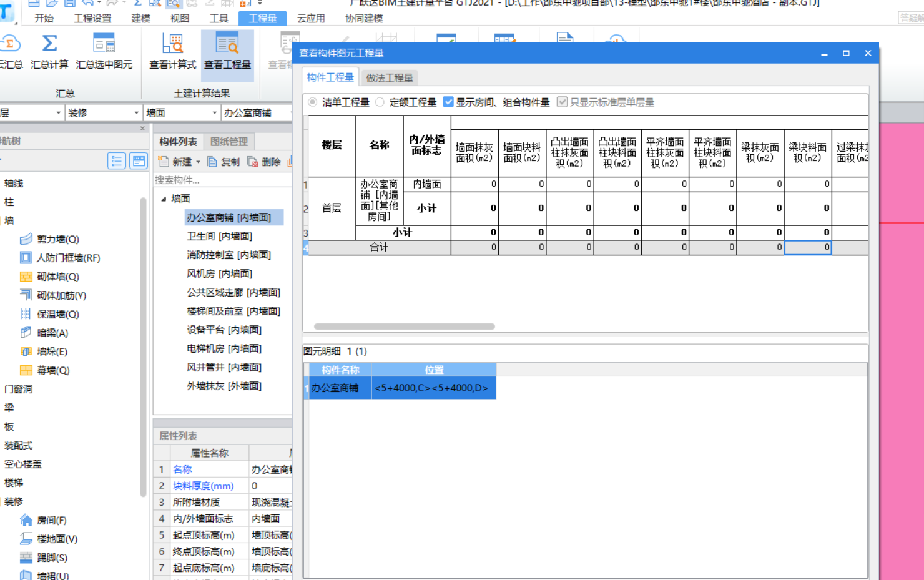Select 墙垛(E) item
Viewport: 924px width, 580px height.
tap(44, 351)
